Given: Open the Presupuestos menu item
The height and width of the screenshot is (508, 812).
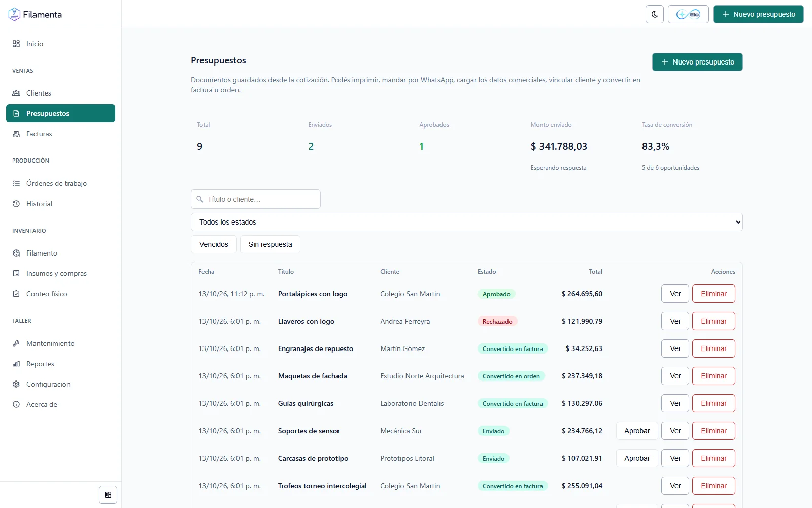Looking at the screenshot, I should coord(60,113).
